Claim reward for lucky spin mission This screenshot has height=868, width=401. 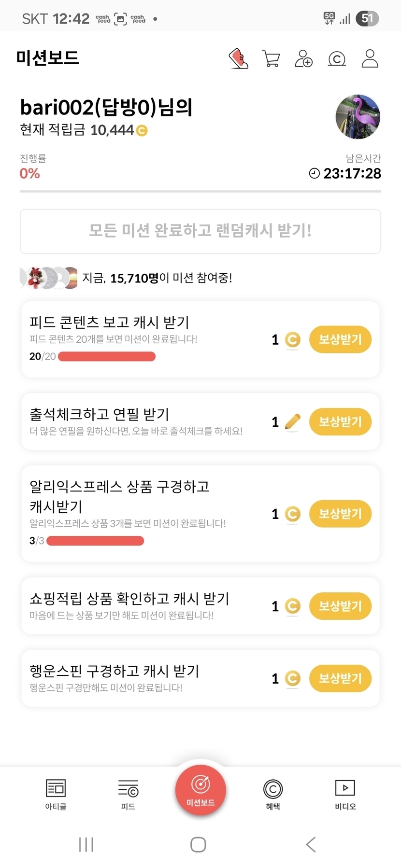(340, 678)
